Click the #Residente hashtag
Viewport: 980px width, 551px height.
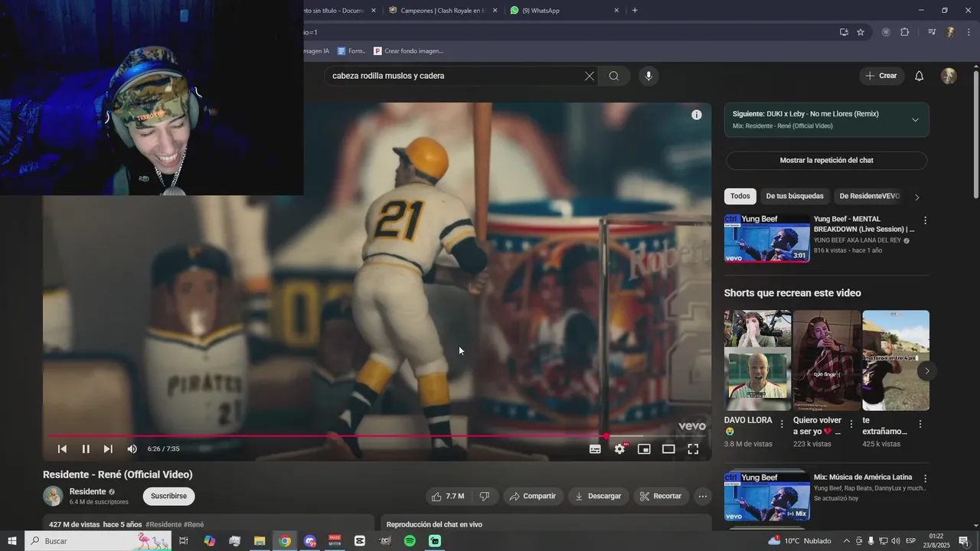tap(163, 525)
